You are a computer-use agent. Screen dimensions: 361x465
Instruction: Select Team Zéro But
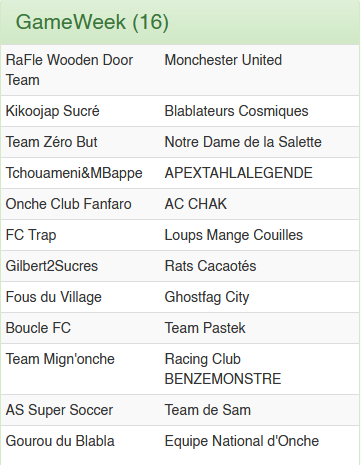(51, 142)
